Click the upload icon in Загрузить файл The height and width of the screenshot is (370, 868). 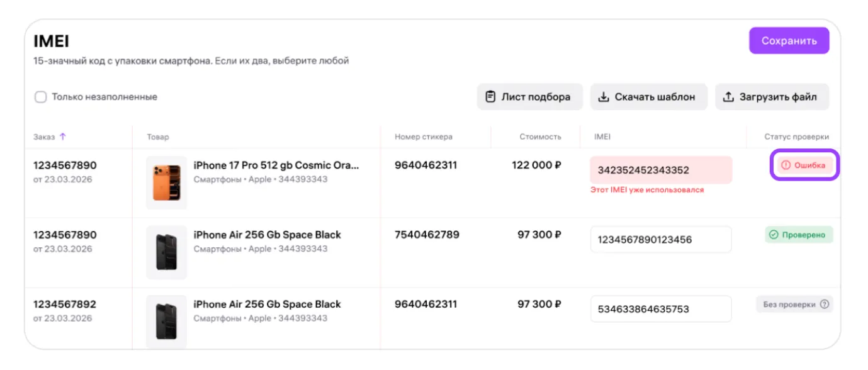point(728,97)
